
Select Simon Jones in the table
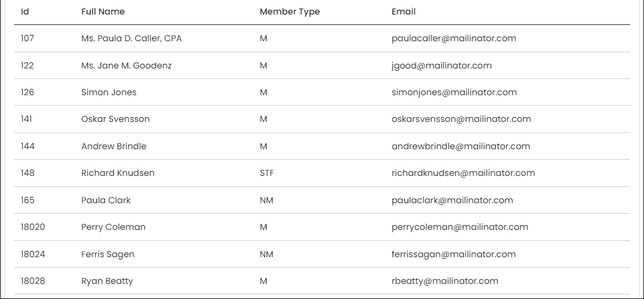tap(109, 92)
